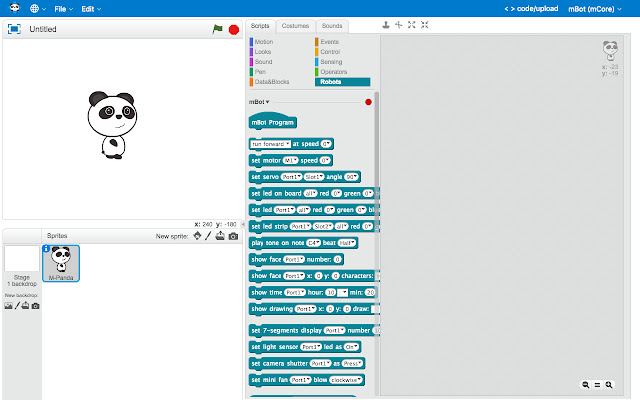Switch to the Sounds tab

(332, 26)
